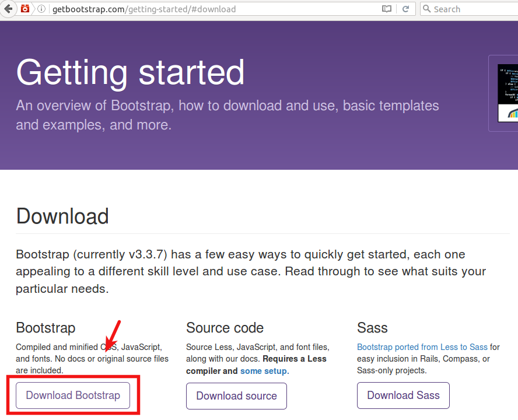This screenshot has width=518, height=420.
Task: Click the "Download" section heading
Action: pos(62,216)
